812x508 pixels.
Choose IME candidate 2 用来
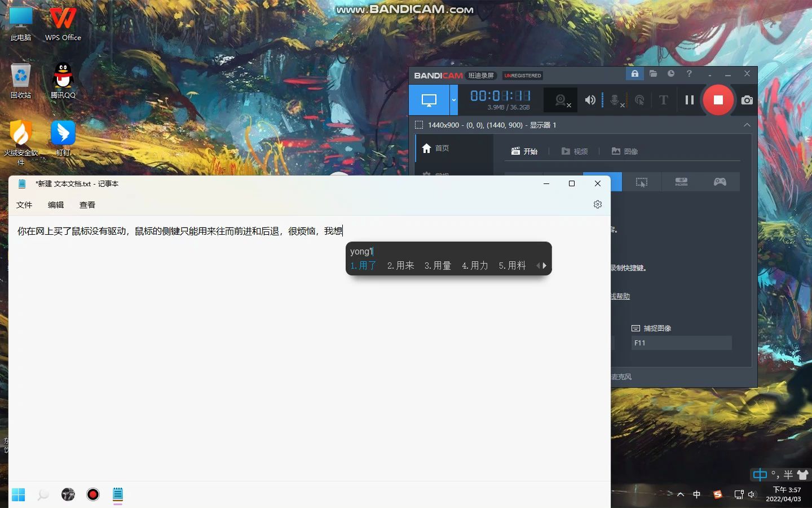pos(400,265)
